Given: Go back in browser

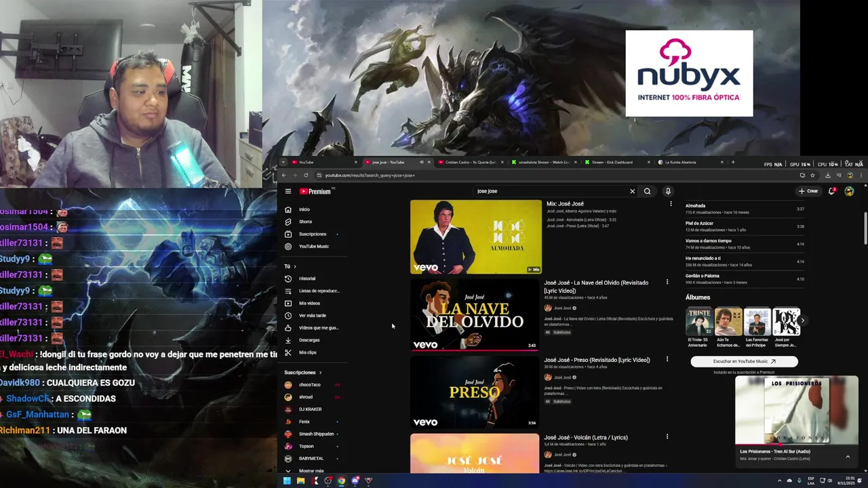Looking at the screenshot, I should point(284,175).
